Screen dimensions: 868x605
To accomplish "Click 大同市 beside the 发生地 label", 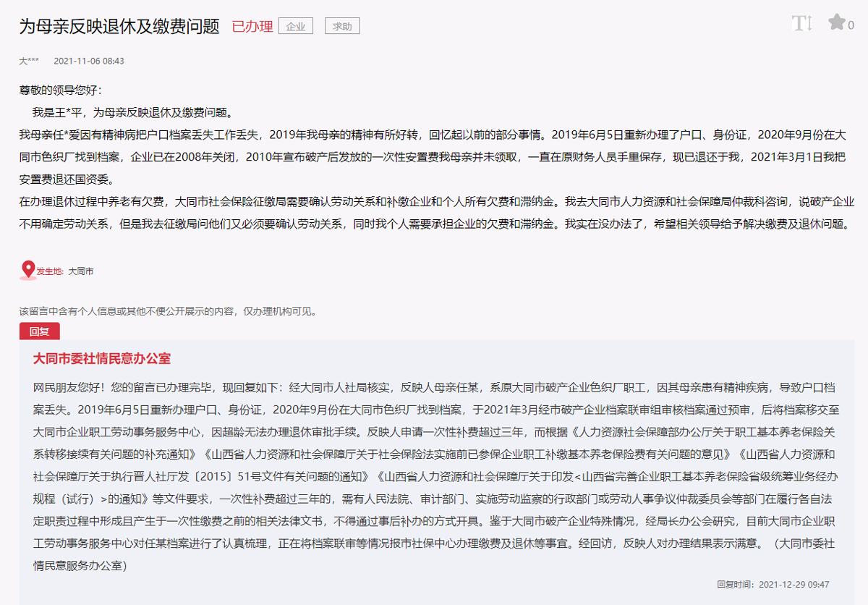I will click(81, 272).
